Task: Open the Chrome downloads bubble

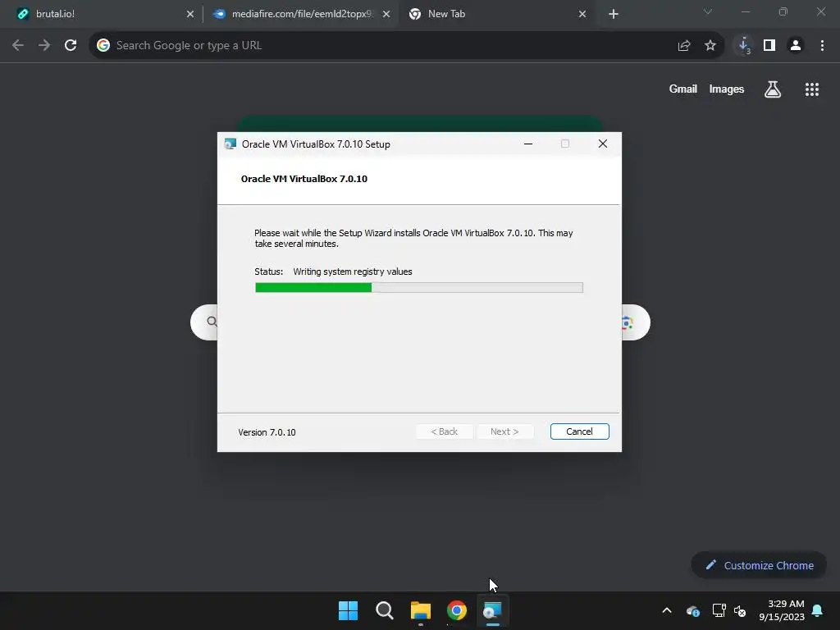Action: (743, 46)
